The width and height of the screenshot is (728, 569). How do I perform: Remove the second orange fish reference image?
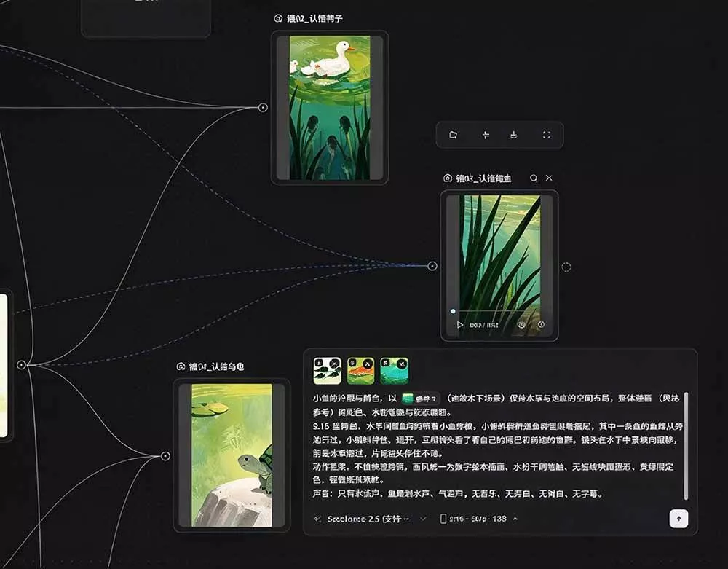coord(368,364)
